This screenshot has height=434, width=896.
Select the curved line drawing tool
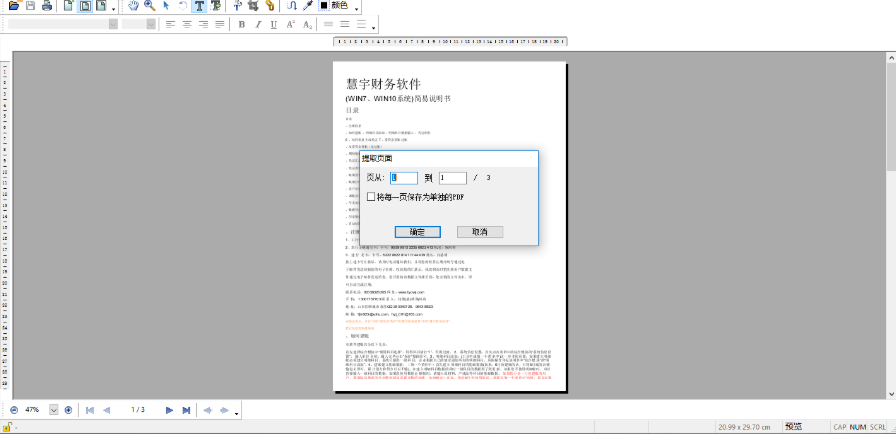[292, 6]
